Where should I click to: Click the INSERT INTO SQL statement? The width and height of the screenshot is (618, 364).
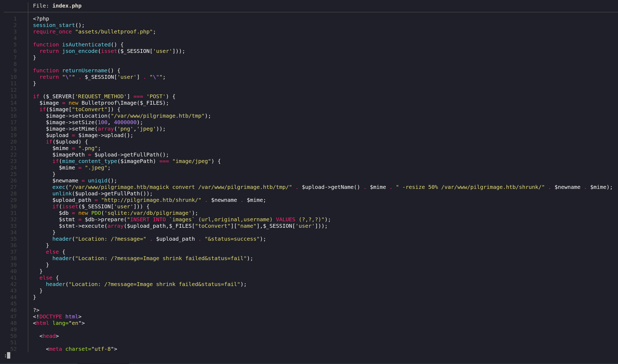(226, 219)
